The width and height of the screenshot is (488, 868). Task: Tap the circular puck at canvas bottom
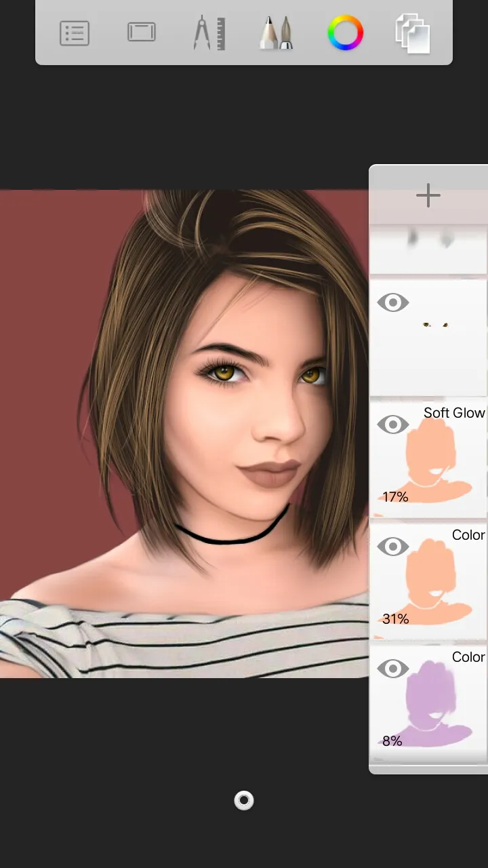244,801
